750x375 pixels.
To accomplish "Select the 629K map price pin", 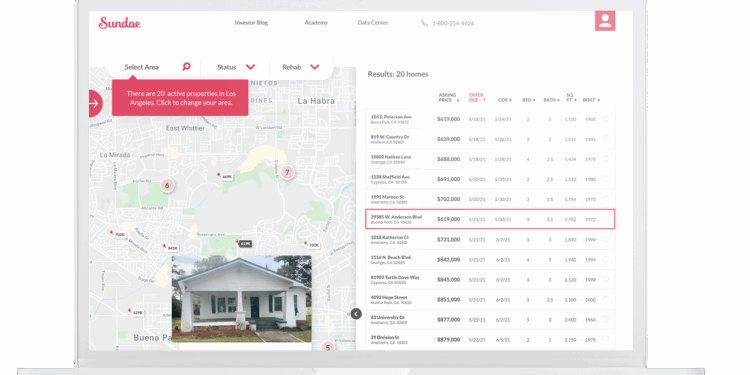I will (136, 312).
